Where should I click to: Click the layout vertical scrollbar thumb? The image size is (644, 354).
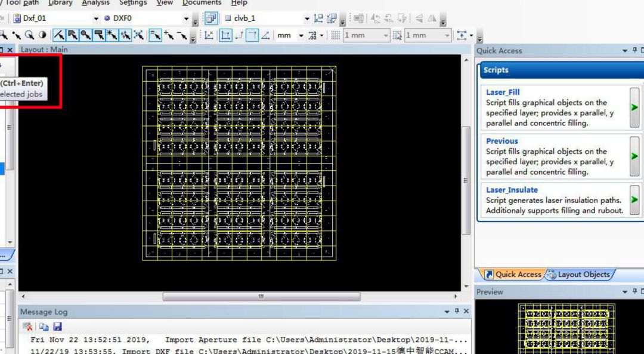[x=466, y=180]
